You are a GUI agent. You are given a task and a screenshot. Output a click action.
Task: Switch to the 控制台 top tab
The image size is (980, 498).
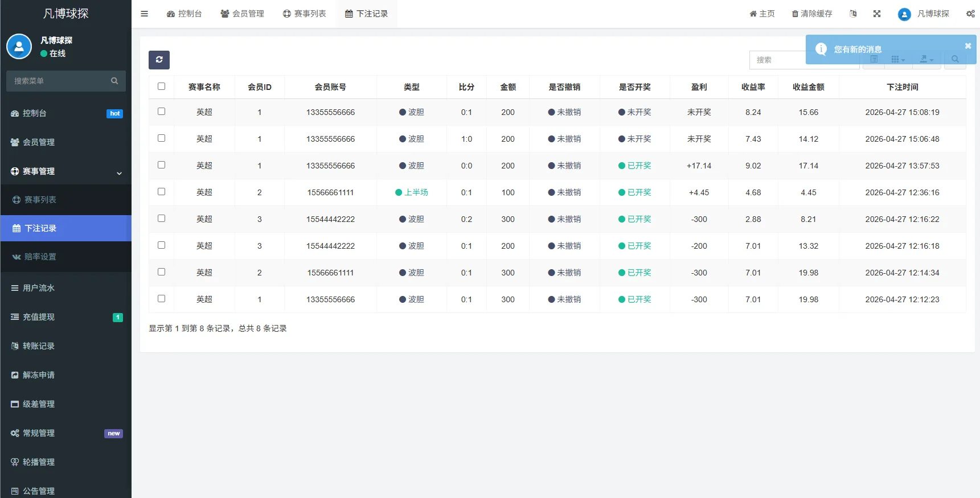(x=184, y=14)
